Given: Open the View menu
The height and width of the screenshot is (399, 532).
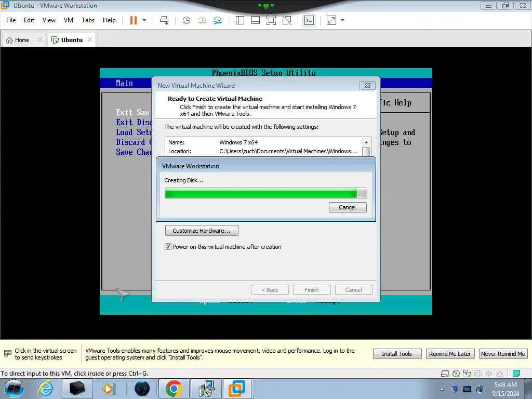Looking at the screenshot, I should (49, 20).
